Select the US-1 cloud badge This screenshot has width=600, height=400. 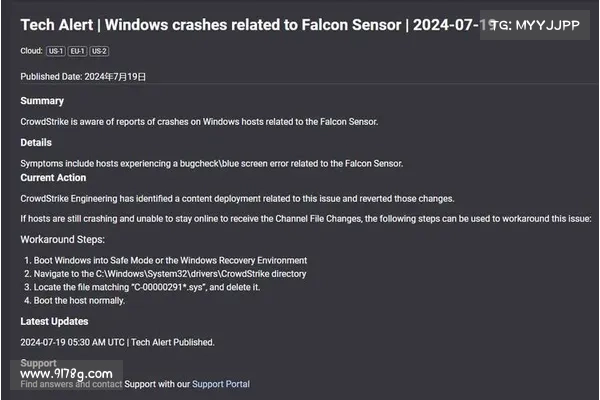click(x=56, y=51)
